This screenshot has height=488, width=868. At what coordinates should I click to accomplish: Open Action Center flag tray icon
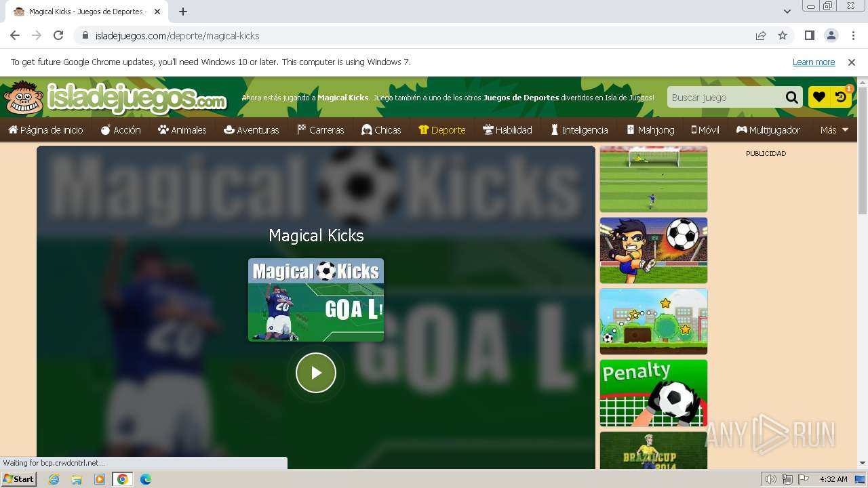(802, 479)
